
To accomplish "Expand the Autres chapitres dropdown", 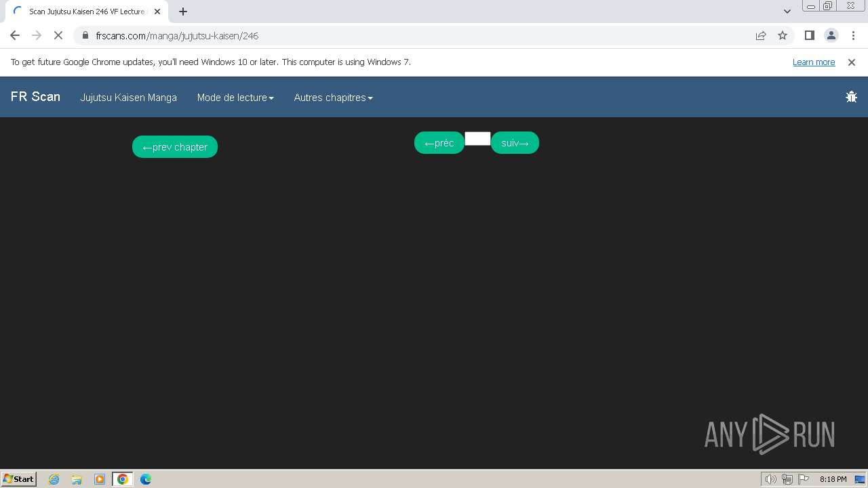I will point(333,98).
